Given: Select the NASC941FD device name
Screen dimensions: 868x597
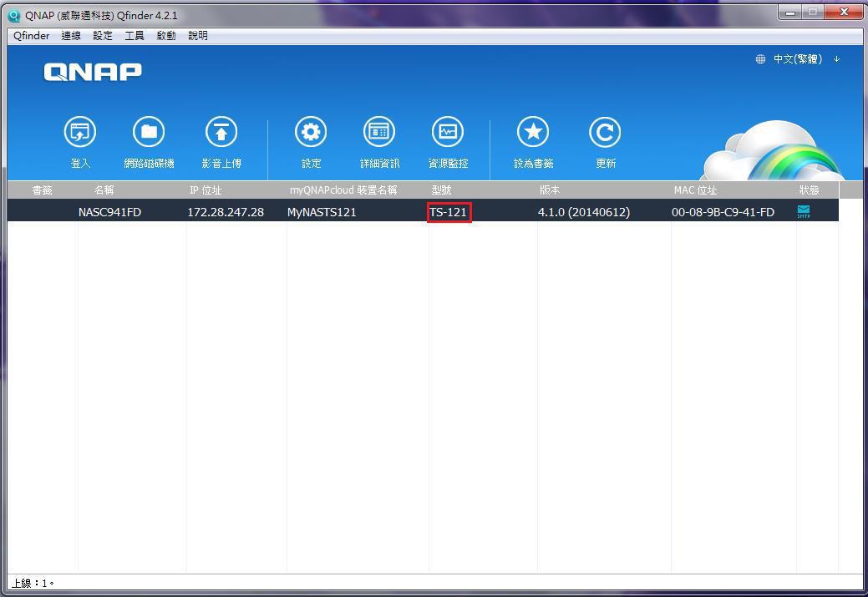Looking at the screenshot, I should 109,212.
